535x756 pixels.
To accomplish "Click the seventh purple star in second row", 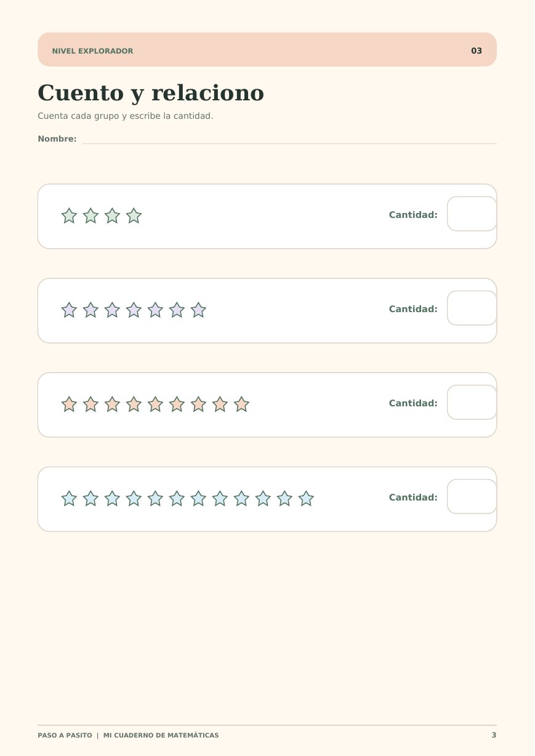I will (x=198, y=310).
